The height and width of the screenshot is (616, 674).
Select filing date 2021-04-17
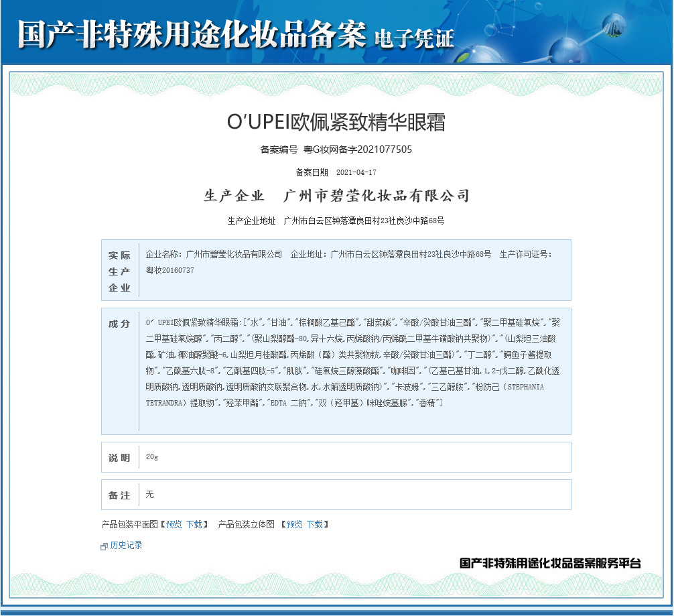356,172
